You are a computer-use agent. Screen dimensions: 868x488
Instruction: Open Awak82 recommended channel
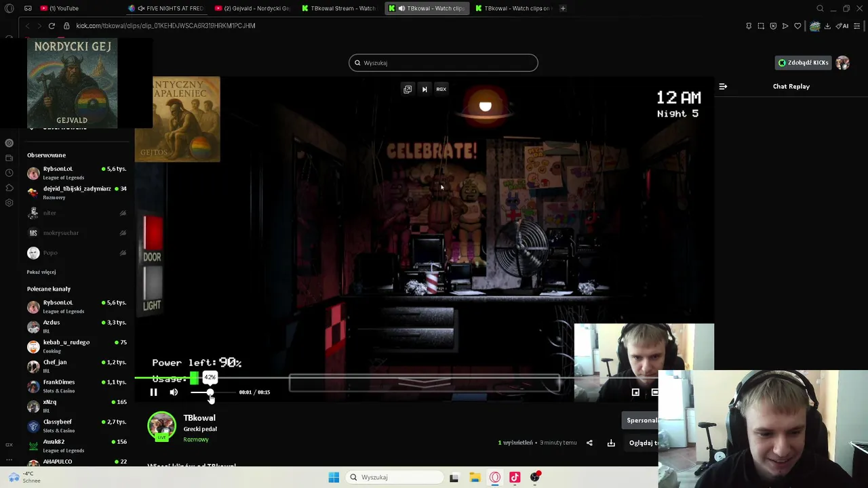click(x=77, y=446)
